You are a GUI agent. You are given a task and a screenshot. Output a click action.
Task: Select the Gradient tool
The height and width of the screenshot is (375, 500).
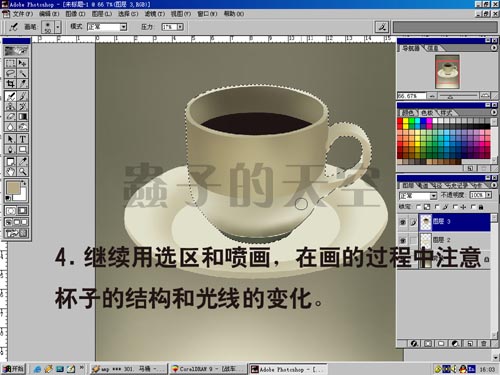tap(22, 117)
